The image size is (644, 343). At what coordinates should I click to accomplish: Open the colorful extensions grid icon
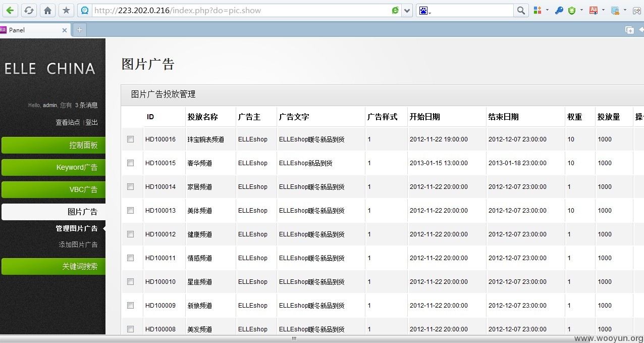(x=538, y=10)
